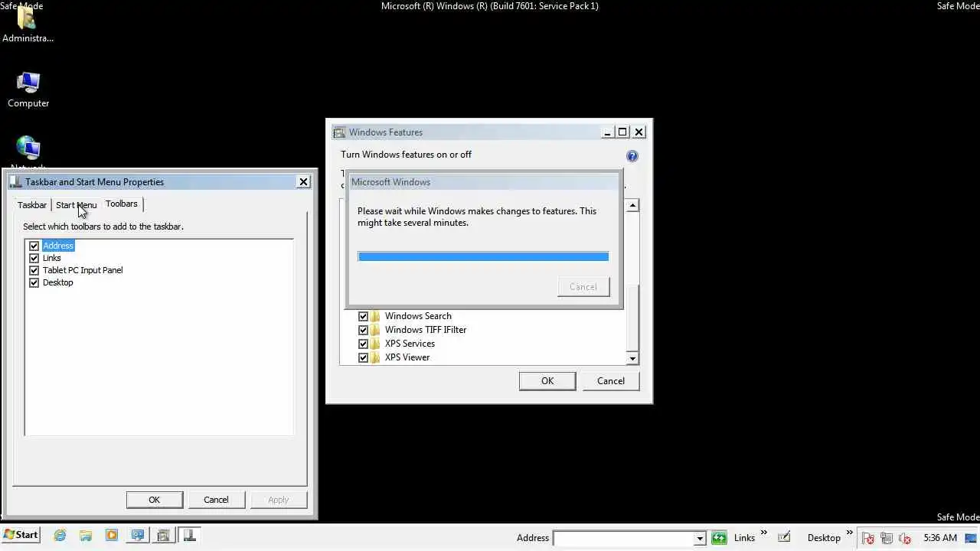Select the Toolbars tab

pos(122,204)
